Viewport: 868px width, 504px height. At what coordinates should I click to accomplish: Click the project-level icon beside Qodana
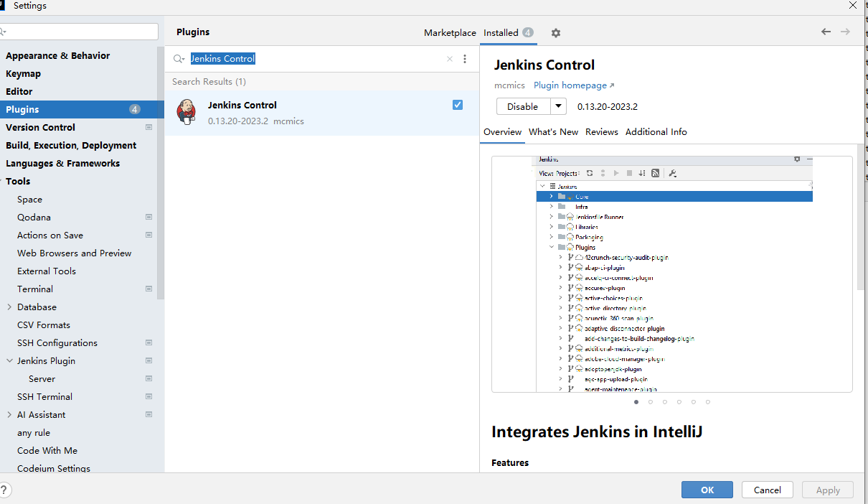point(149,217)
